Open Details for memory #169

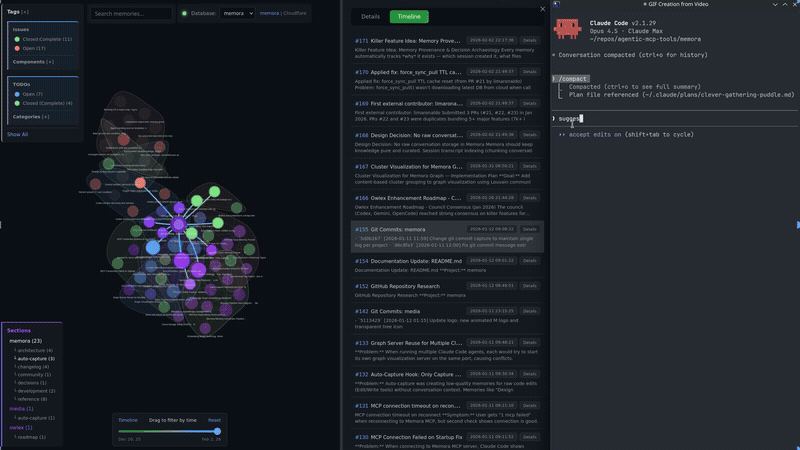tap(530, 104)
